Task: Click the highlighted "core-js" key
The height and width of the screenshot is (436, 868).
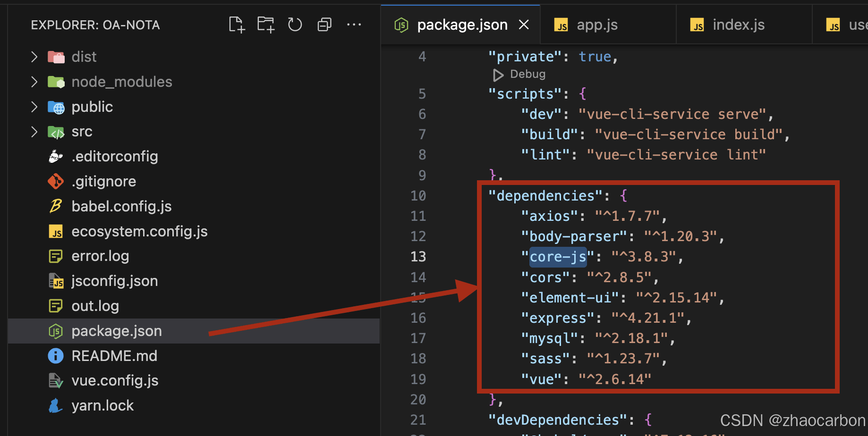Action: coord(558,257)
